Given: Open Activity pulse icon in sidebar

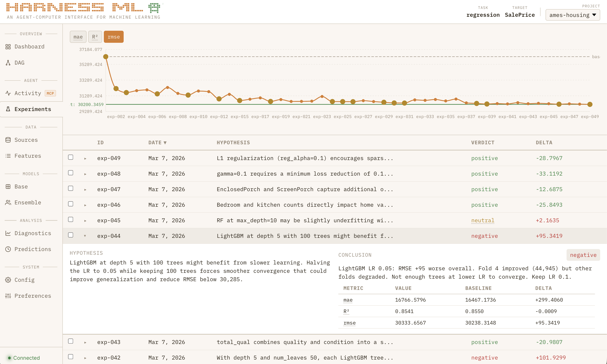Looking at the screenshot, I should coord(8,93).
